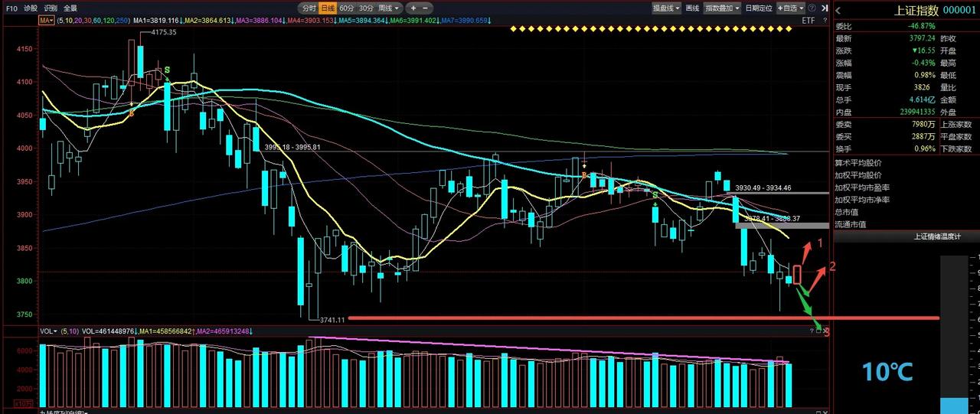Zoom in chart with plus button
The width and height of the screenshot is (980, 414).
[x=413, y=8]
